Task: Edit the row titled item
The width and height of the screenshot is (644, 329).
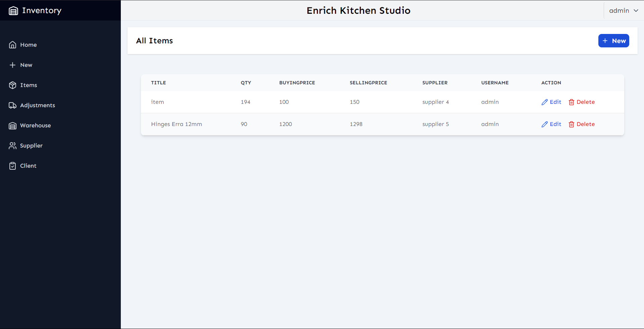Action: pyautogui.click(x=551, y=102)
